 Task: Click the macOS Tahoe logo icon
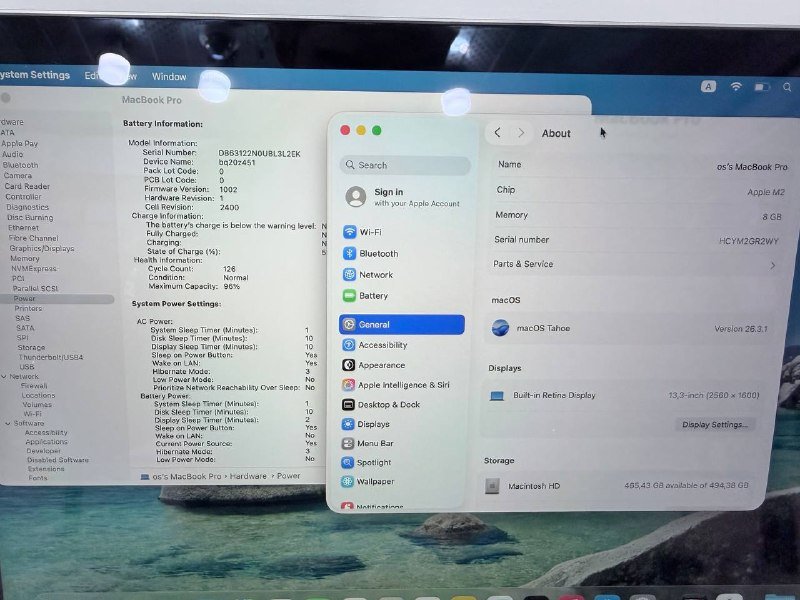coord(500,328)
